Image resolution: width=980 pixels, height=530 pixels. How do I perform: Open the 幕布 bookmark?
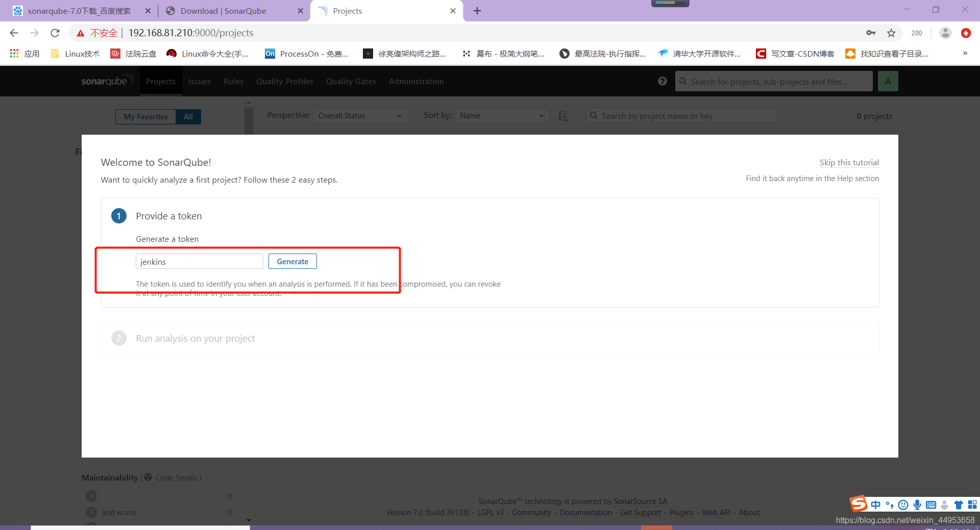click(503, 54)
